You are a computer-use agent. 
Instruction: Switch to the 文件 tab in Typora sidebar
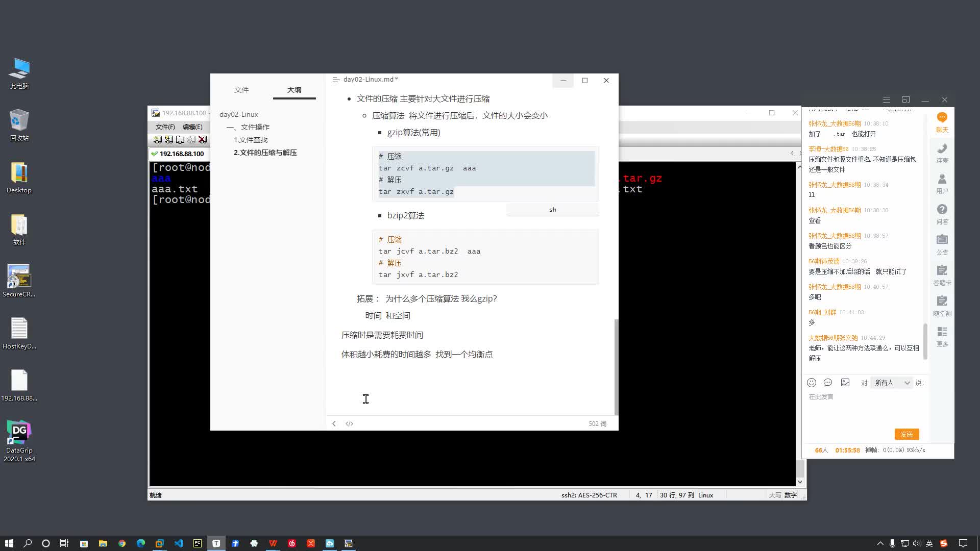click(241, 90)
